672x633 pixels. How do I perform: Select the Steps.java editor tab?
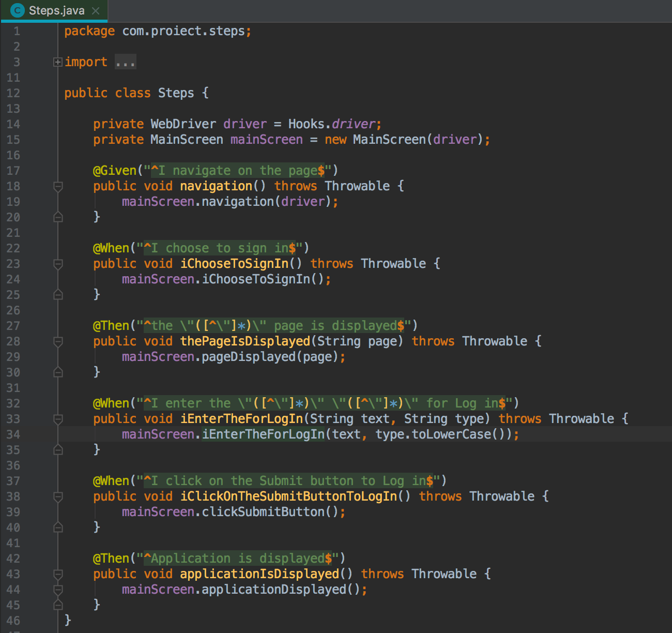click(56, 10)
